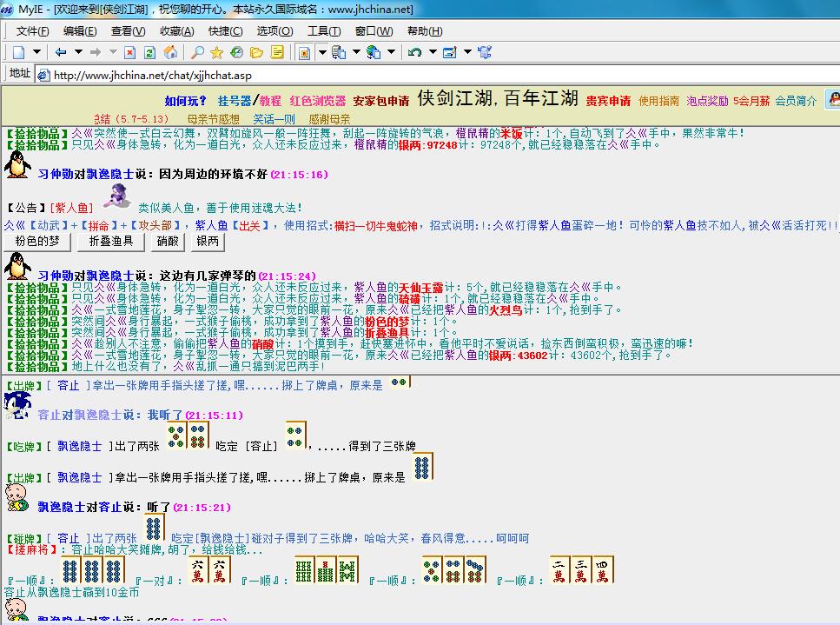Screen dimensions: 840x625
Task: Click the gray forward arrow icon
Action: point(96,52)
